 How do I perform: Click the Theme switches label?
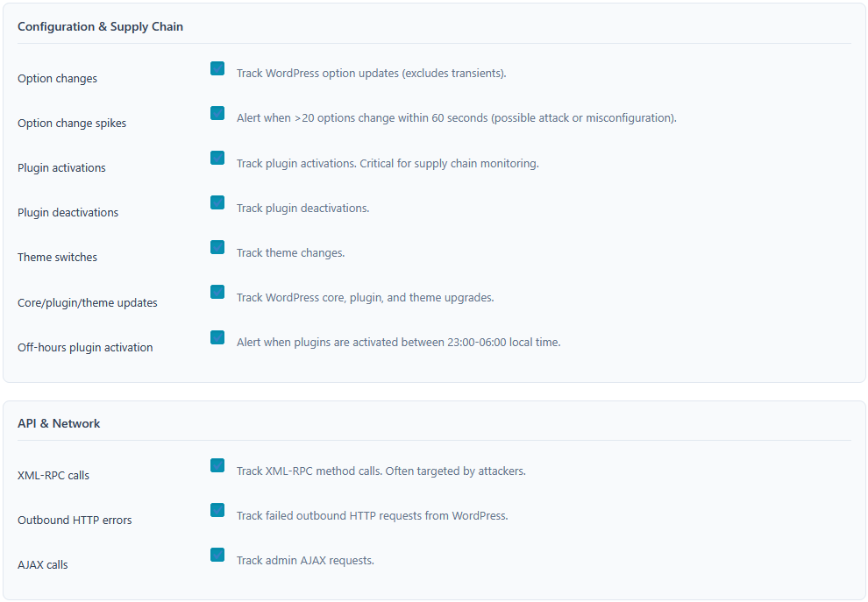point(57,257)
